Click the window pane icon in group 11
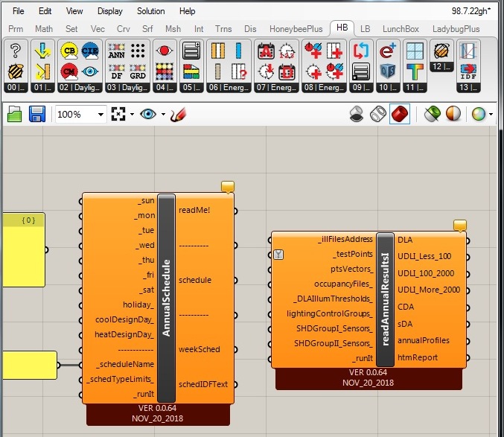504x437 pixels. (x=415, y=51)
